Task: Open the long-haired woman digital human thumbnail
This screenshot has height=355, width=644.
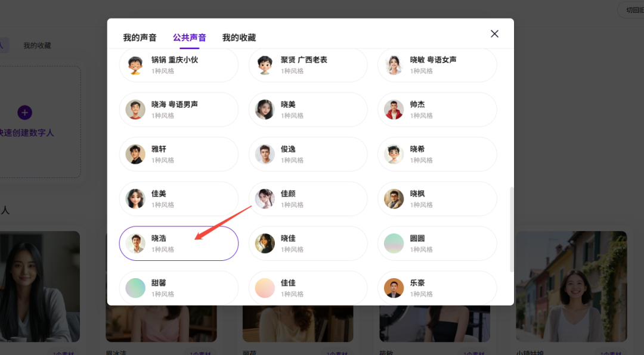Action: [40, 287]
